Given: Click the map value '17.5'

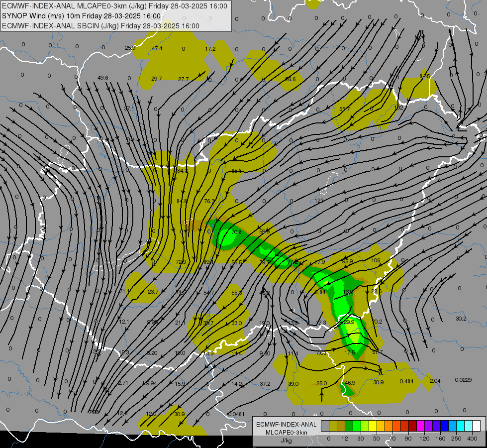Looking at the screenshot, I should coord(349,352).
